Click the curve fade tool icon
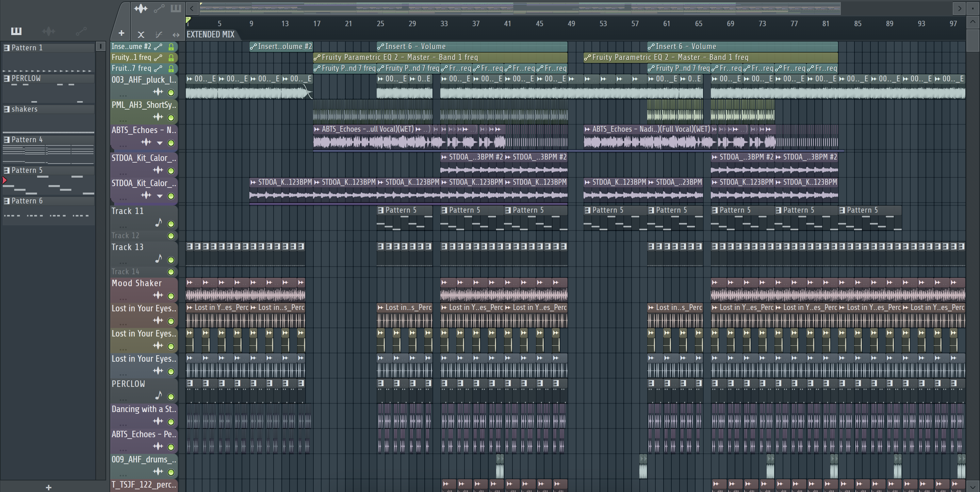The image size is (980, 492). 159,35
